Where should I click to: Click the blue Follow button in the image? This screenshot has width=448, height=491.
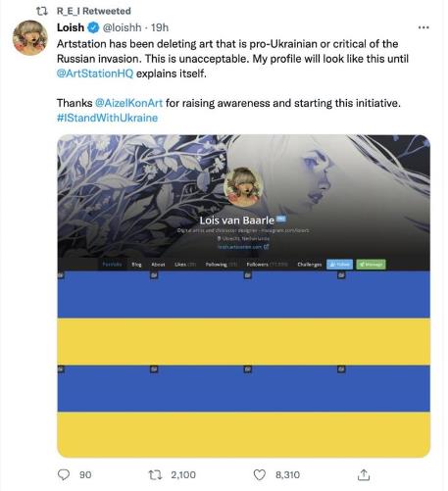pyautogui.click(x=339, y=265)
